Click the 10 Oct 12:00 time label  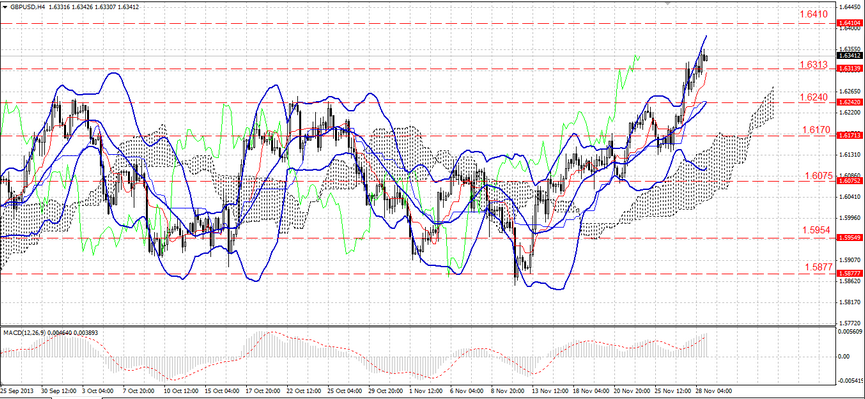coord(180,390)
